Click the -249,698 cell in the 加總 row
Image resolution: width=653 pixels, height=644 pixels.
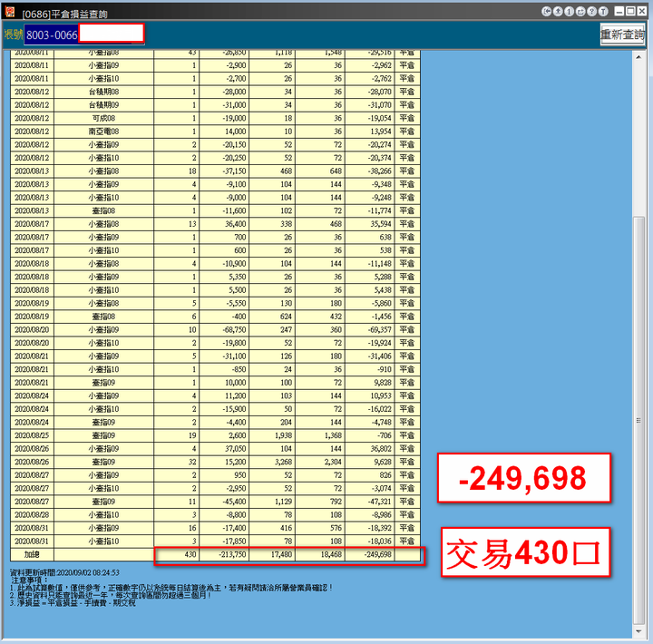(x=370, y=554)
